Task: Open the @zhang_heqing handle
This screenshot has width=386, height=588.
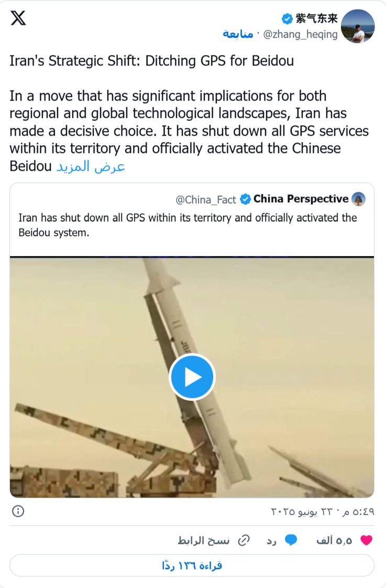Action: [x=300, y=35]
